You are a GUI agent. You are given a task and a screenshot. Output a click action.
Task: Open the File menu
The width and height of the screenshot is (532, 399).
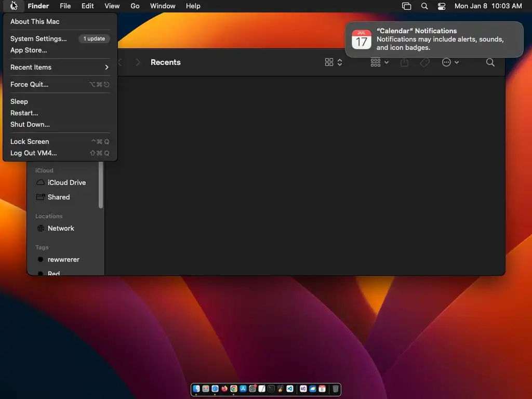[x=65, y=6]
